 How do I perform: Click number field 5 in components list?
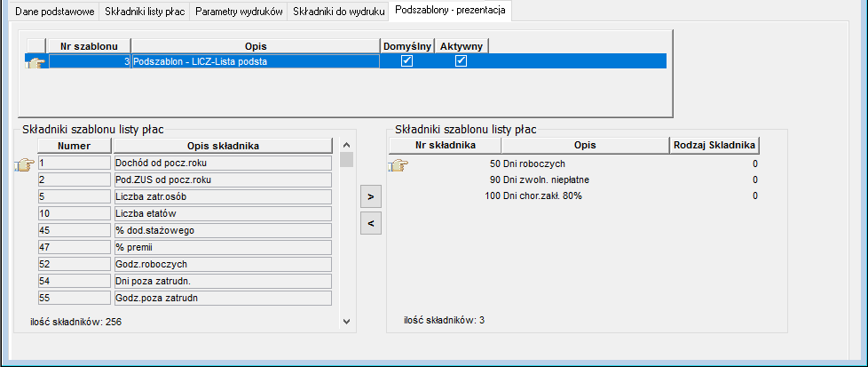pyautogui.click(x=75, y=196)
